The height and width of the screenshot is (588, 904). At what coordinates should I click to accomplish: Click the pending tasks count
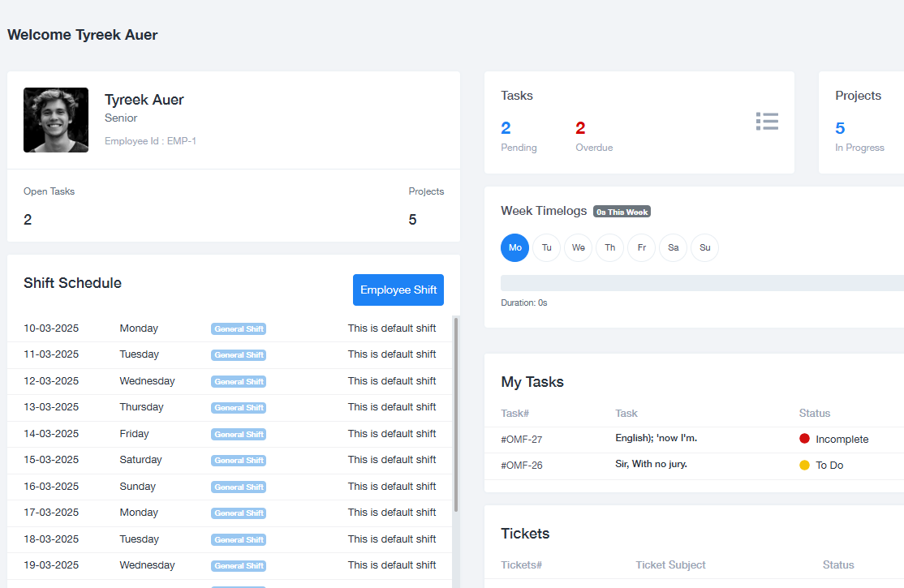click(x=506, y=128)
